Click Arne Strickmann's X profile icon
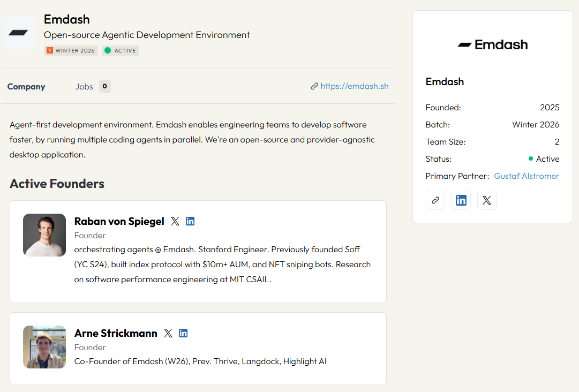579x392 pixels. tap(168, 333)
